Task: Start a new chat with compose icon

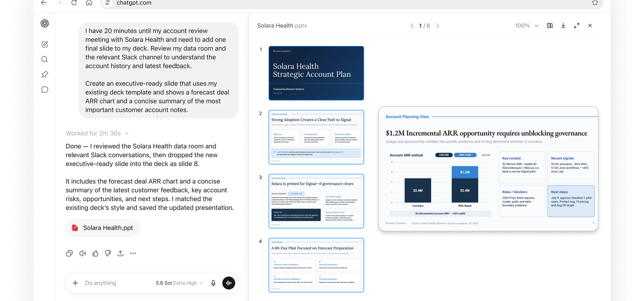Action: point(45,44)
